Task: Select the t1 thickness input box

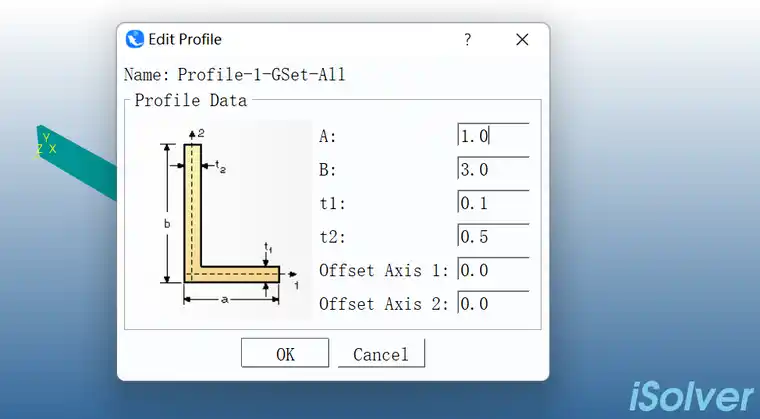Action: (492, 203)
